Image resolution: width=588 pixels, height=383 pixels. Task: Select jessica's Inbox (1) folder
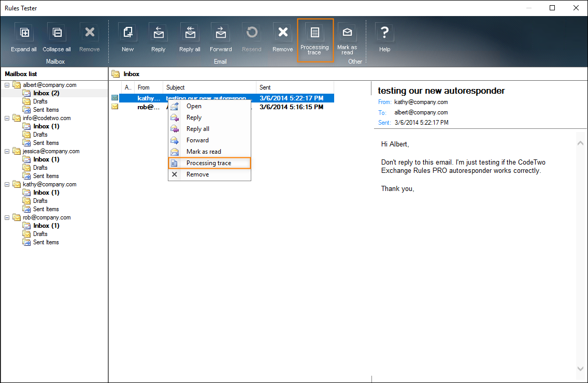point(46,159)
